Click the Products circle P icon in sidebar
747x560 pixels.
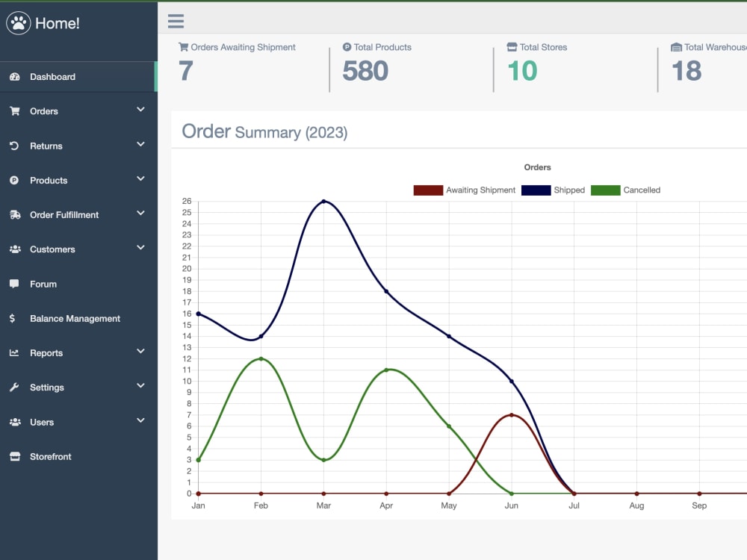coord(14,181)
